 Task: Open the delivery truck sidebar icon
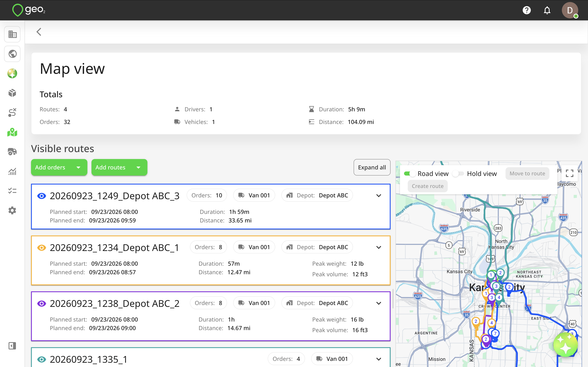tap(12, 152)
